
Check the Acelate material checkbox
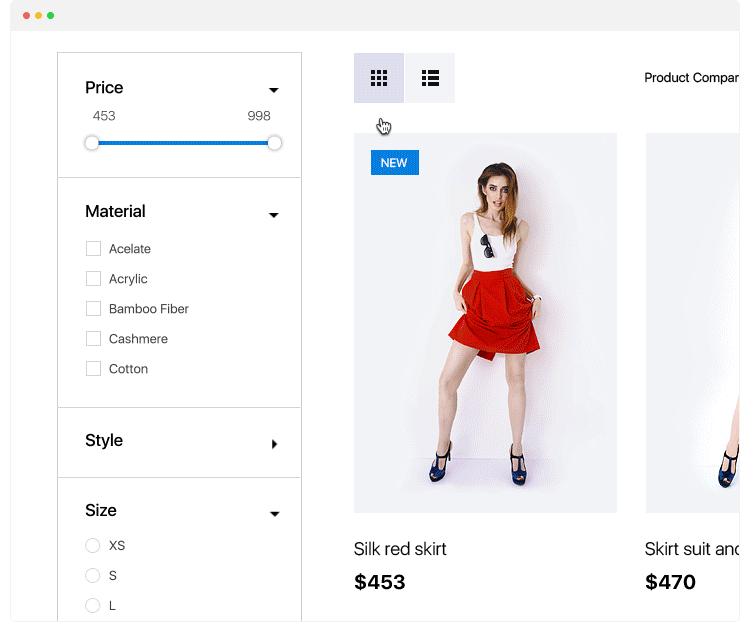pos(93,249)
